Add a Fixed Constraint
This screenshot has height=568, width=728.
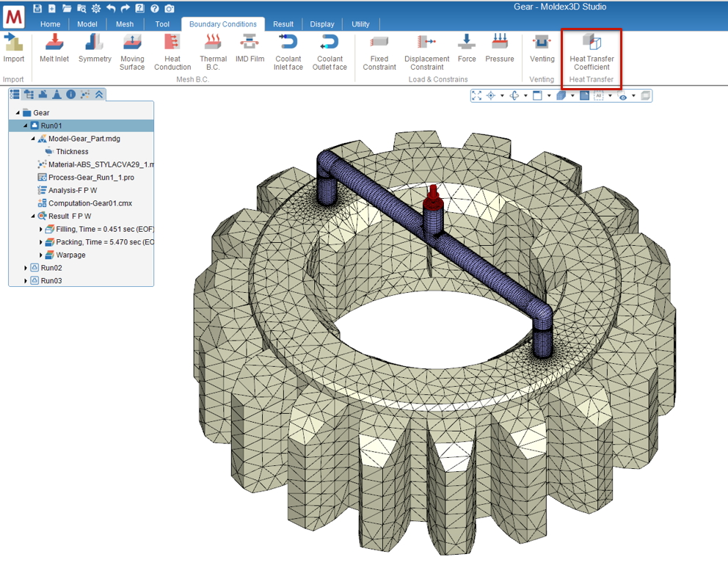(379, 52)
